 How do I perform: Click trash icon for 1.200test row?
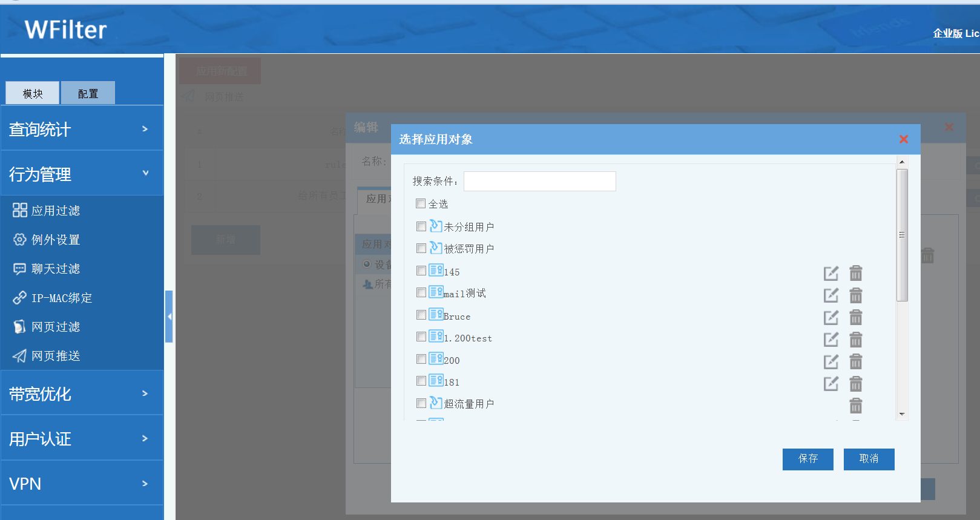click(855, 340)
